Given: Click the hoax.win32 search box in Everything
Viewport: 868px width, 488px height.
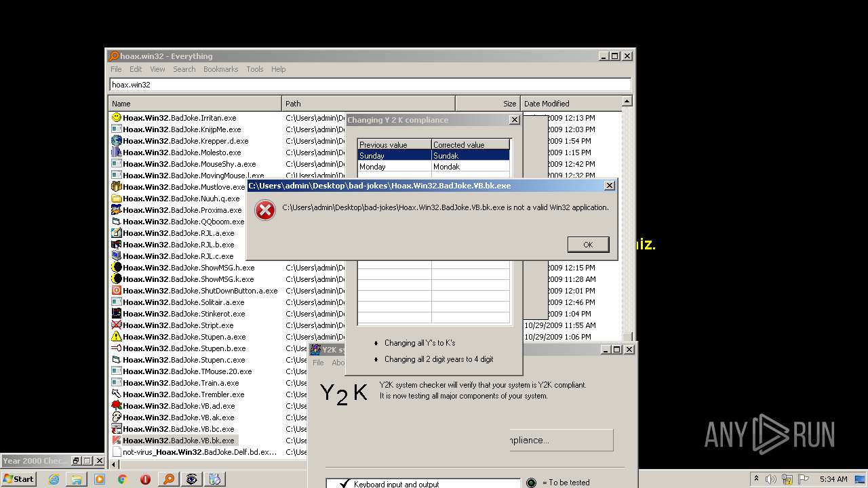Looking at the screenshot, I should pos(370,85).
